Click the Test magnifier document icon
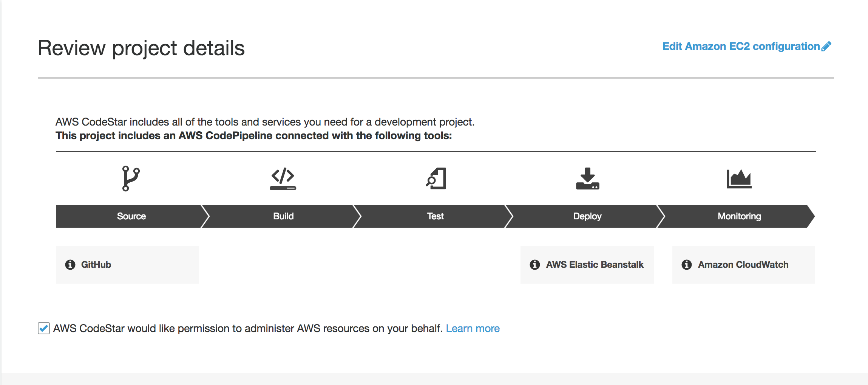 435,178
